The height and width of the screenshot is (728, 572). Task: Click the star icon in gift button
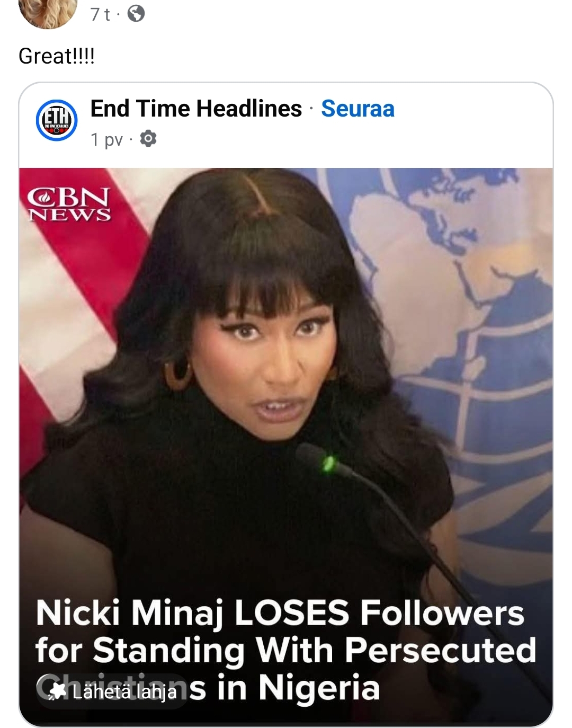58,691
